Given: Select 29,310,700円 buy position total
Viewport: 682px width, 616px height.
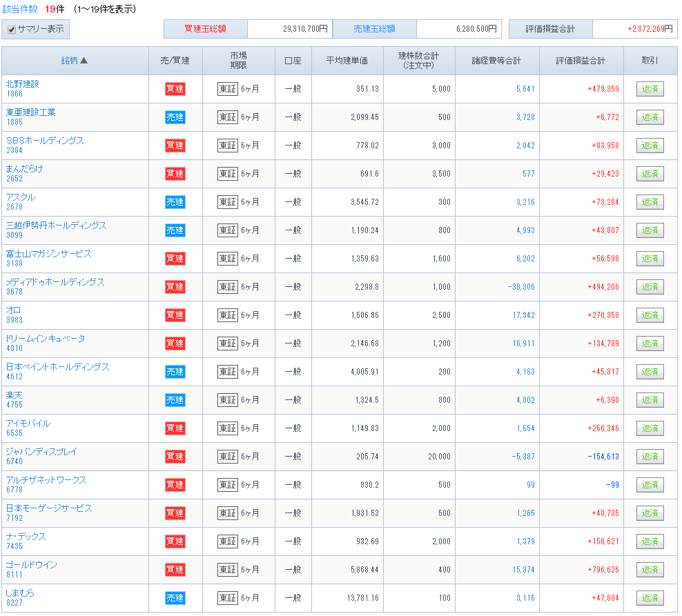Looking at the screenshot, I should 305,29.
